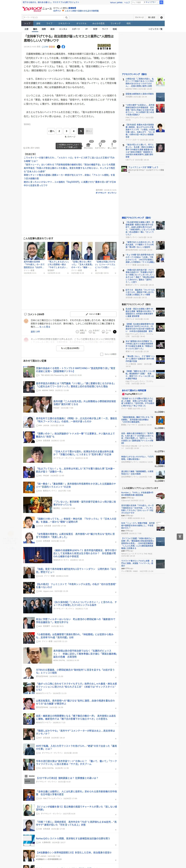Toggle the コメント非表示 checkbox
The image size is (186, 868).
click(x=102, y=354)
